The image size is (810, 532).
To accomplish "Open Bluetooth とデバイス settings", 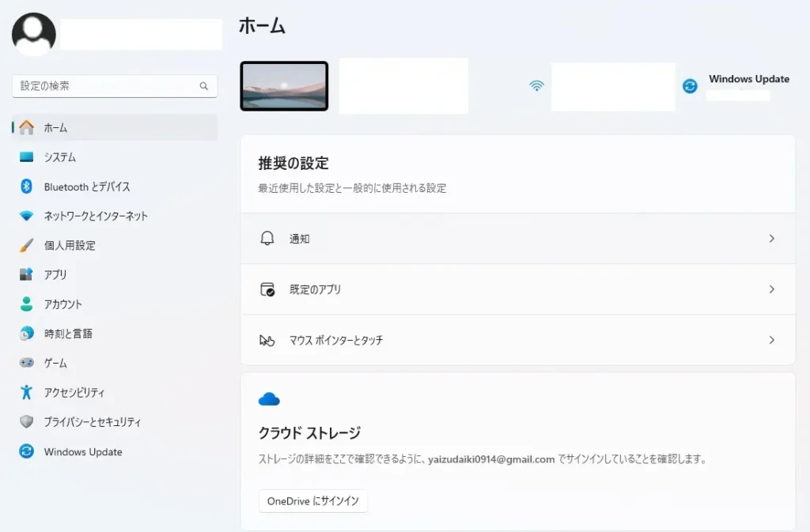I will (x=115, y=187).
